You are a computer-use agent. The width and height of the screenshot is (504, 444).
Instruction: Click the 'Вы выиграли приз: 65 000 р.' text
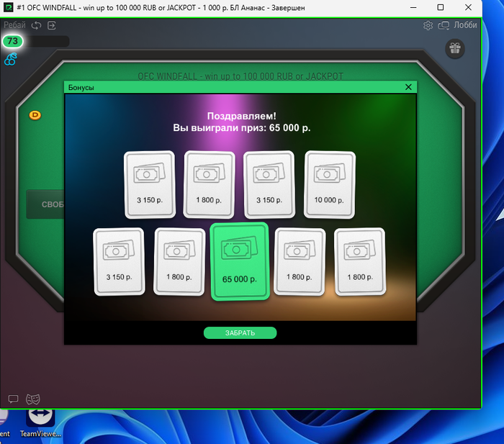(242, 128)
